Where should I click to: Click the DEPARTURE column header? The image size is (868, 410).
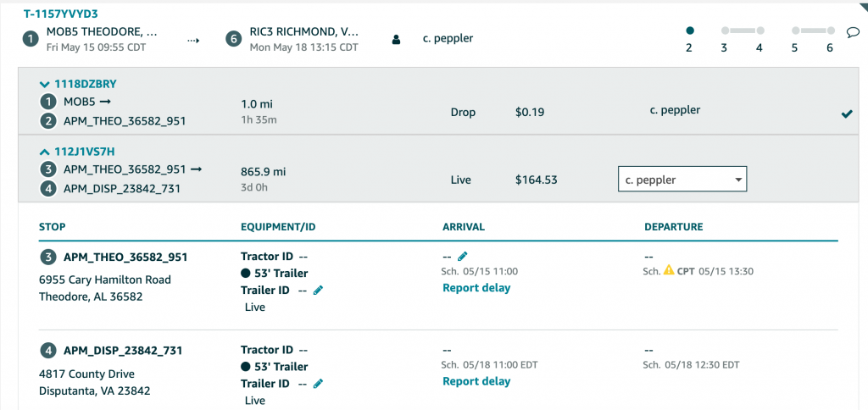pos(674,227)
